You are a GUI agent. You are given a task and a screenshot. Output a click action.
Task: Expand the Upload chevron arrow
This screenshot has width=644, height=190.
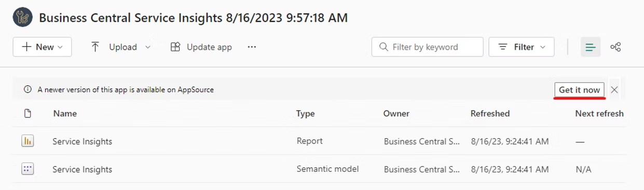tap(148, 47)
